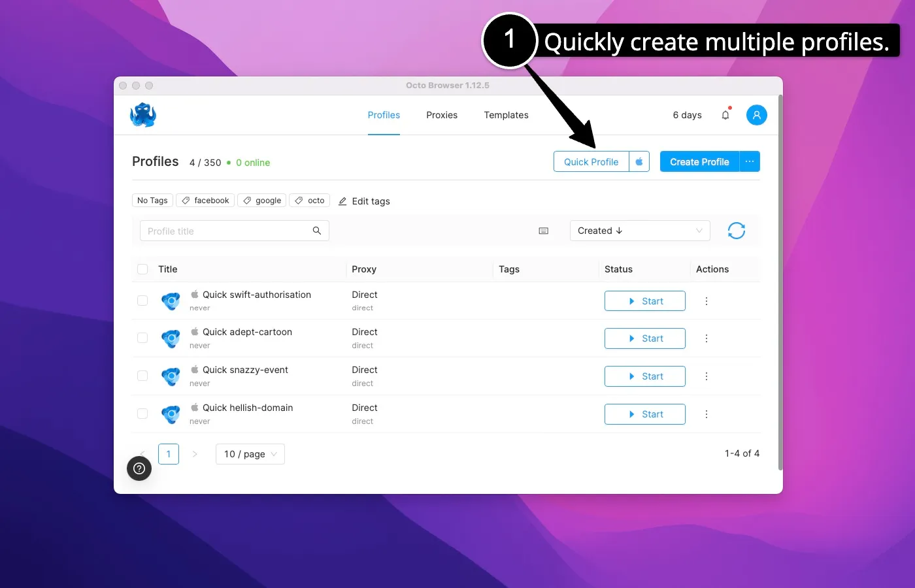This screenshot has width=915, height=588.
Task: Refresh the profiles list
Action: click(x=737, y=231)
